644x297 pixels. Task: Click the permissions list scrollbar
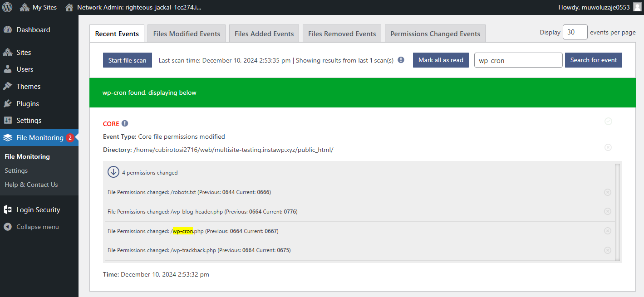coord(617,212)
